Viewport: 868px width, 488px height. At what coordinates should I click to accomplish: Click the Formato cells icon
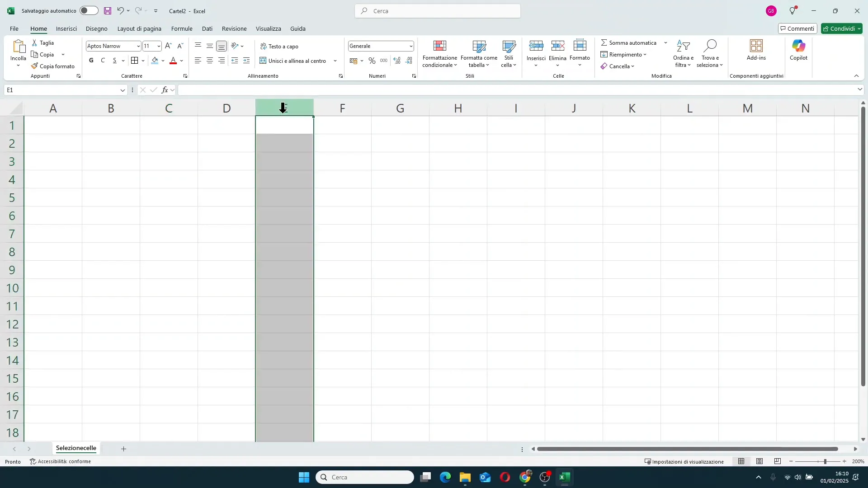(x=580, y=46)
